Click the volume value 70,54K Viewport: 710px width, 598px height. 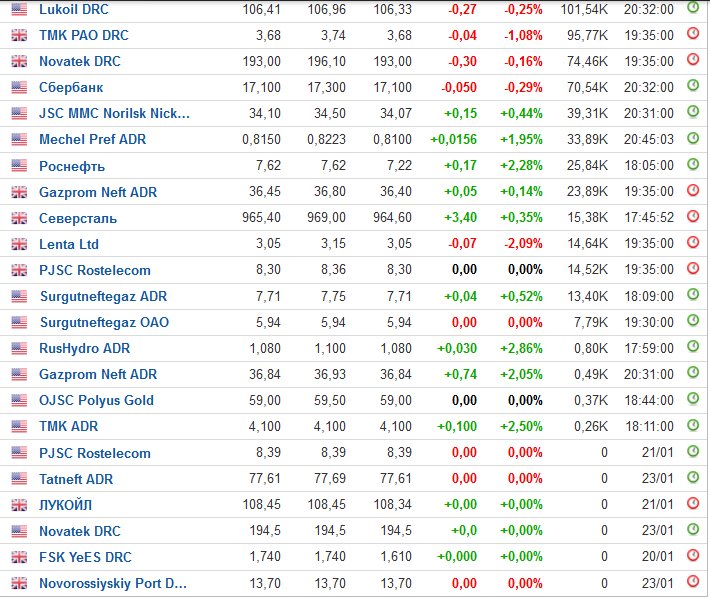click(587, 87)
